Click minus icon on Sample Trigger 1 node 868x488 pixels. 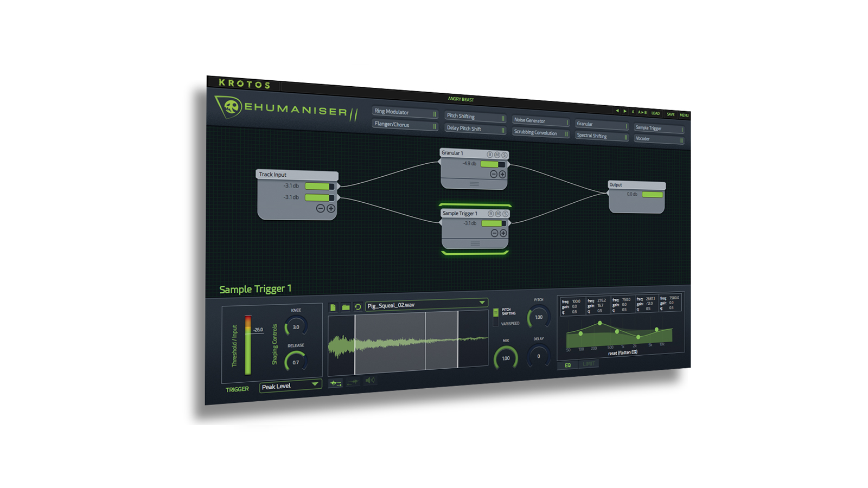coord(495,233)
